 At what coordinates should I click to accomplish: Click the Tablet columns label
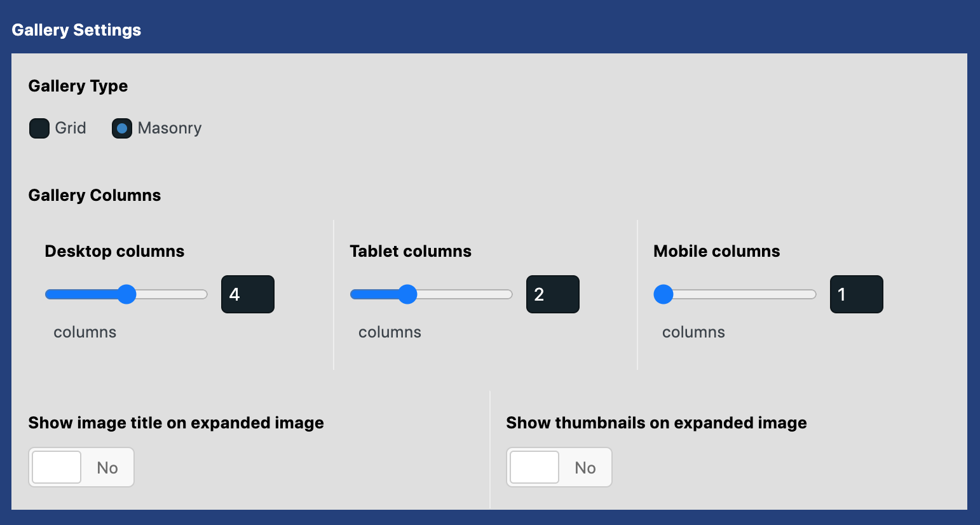point(411,251)
